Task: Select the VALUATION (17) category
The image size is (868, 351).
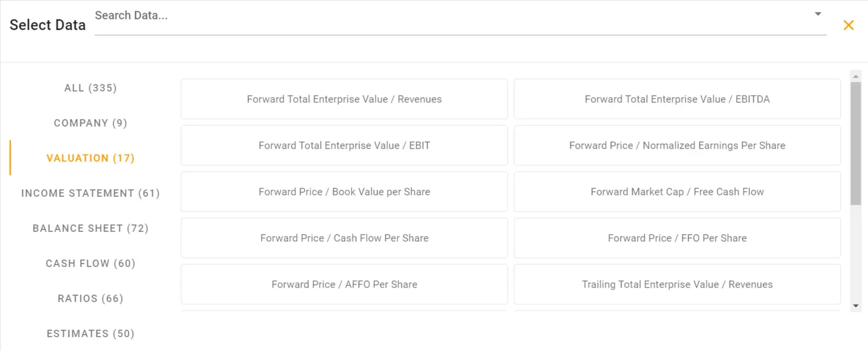Action: (x=91, y=158)
